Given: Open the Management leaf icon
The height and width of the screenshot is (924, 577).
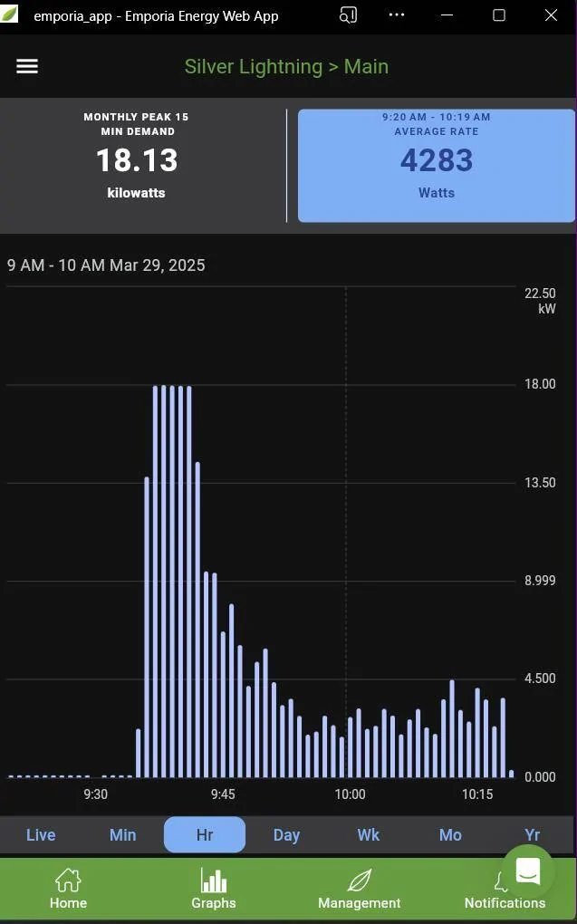Looking at the screenshot, I should click(x=359, y=881).
